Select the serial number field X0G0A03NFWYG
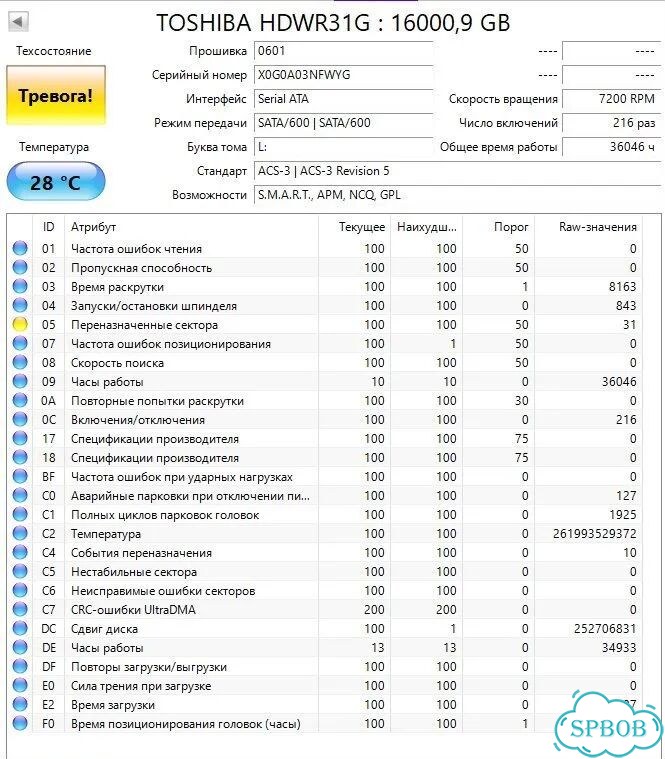This screenshot has width=665, height=759. (343, 75)
